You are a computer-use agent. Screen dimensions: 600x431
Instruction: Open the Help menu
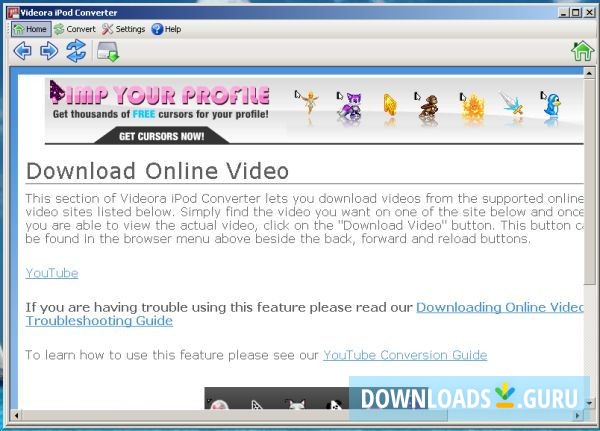point(166,29)
